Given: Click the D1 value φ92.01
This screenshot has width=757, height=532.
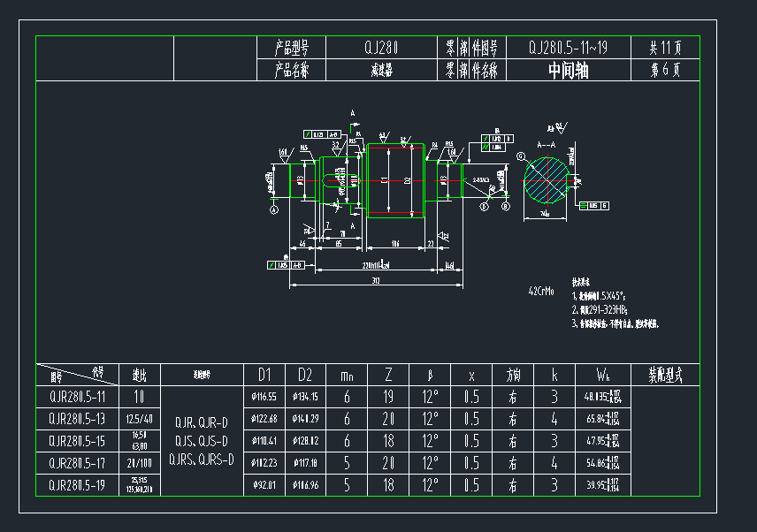Looking at the screenshot, I should tap(264, 485).
